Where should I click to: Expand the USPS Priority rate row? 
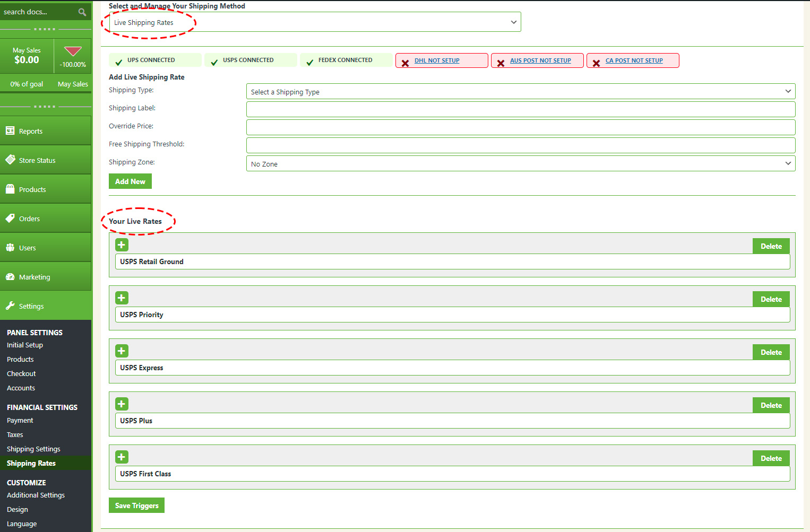(x=122, y=298)
